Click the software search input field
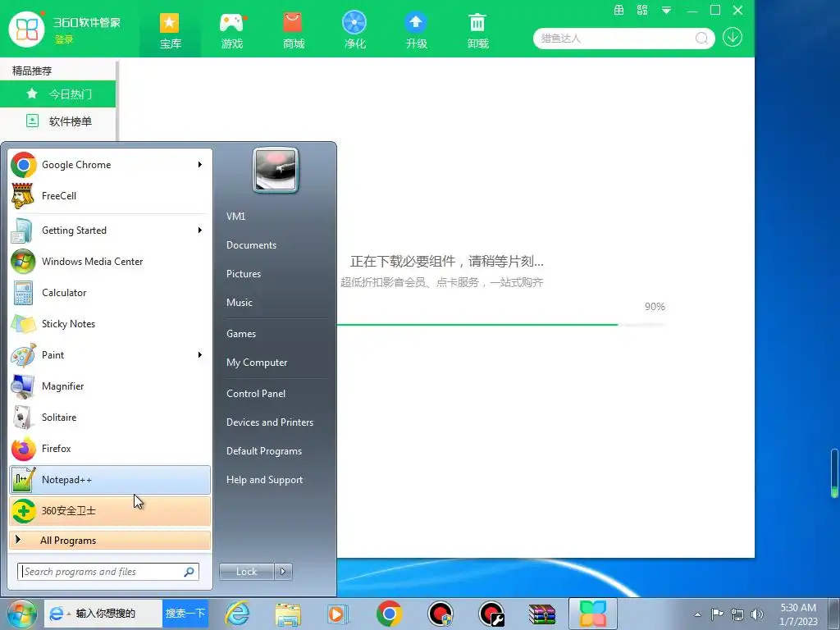The image size is (840, 630). tap(616, 38)
